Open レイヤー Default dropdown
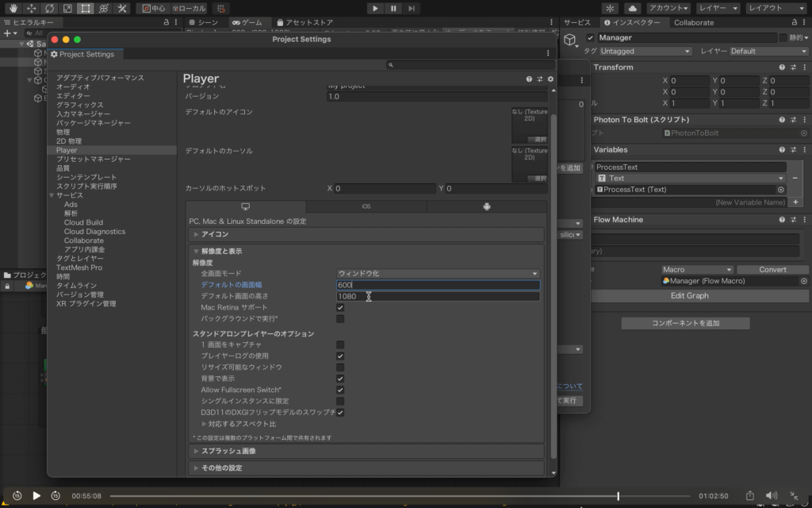Viewport: 812px width, 508px height. [768, 52]
